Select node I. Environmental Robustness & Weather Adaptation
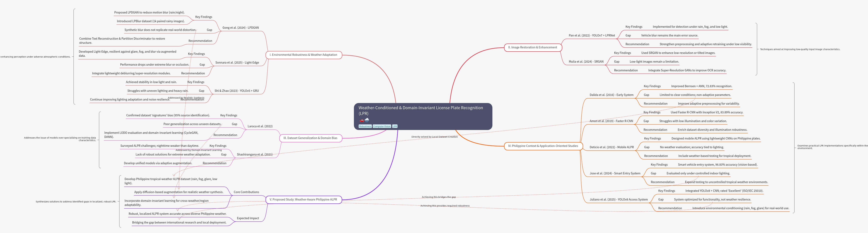The height and width of the screenshot is (233, 868). click(x=303, y=55)
